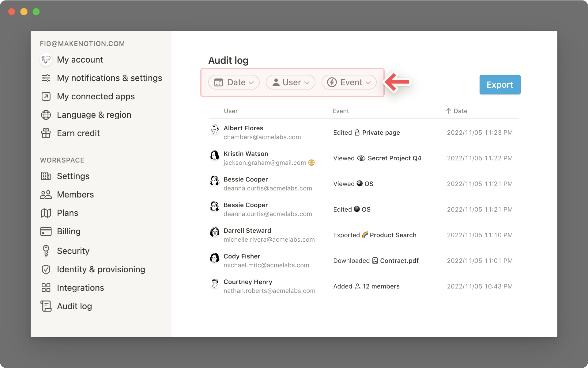This screenshot has width=588, height=368.
Task: Click the Identity & provisioning shield icon
Action: coord(46,269)
